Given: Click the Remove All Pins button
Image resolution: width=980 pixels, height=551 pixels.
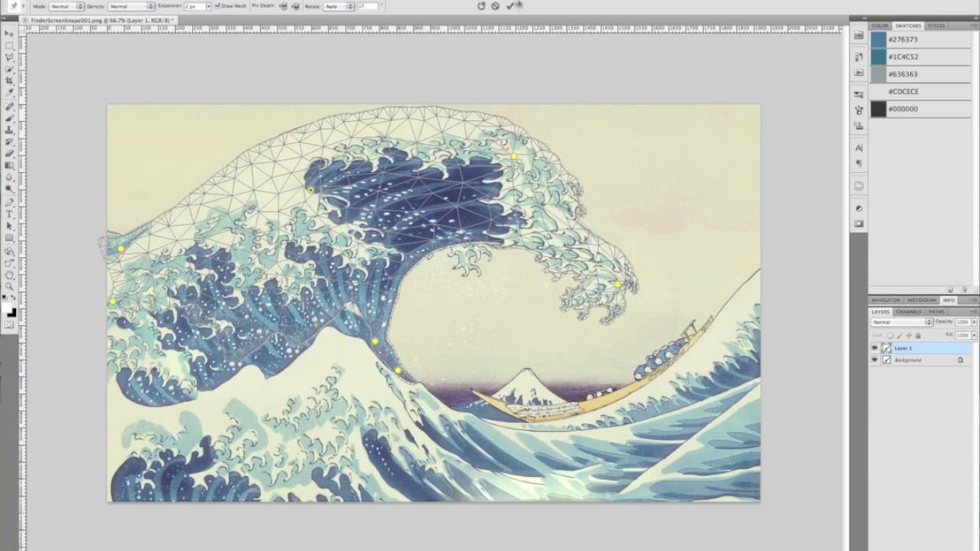Looking at the screenshot, I should tap(482, 5).
